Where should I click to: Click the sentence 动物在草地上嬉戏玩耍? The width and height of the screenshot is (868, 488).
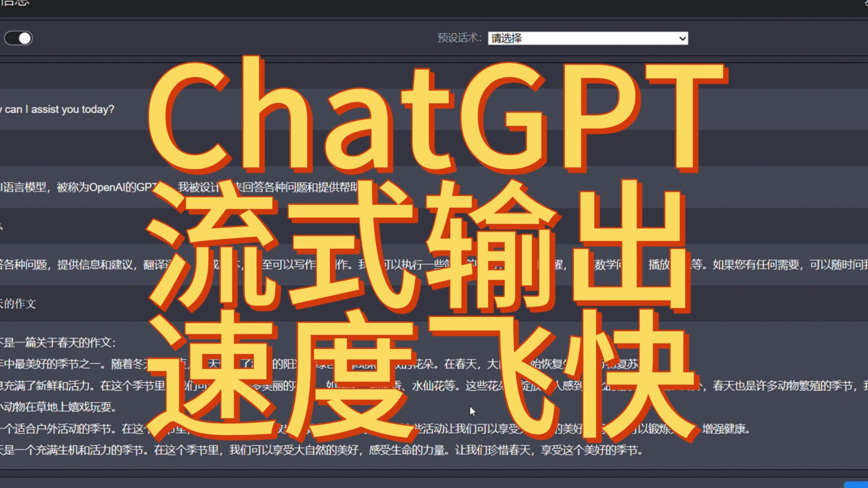click(59, 407)
